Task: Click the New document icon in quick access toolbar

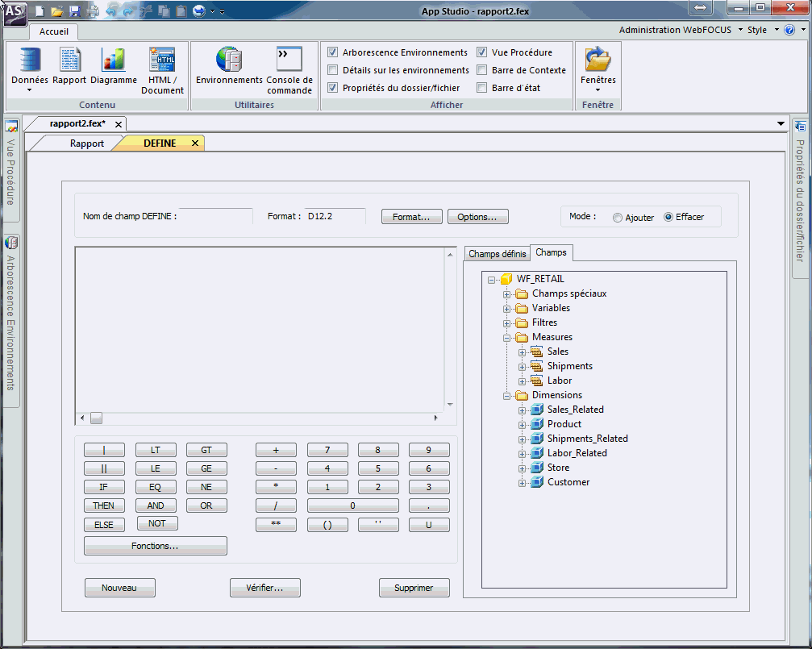Action: click(40, 10)
